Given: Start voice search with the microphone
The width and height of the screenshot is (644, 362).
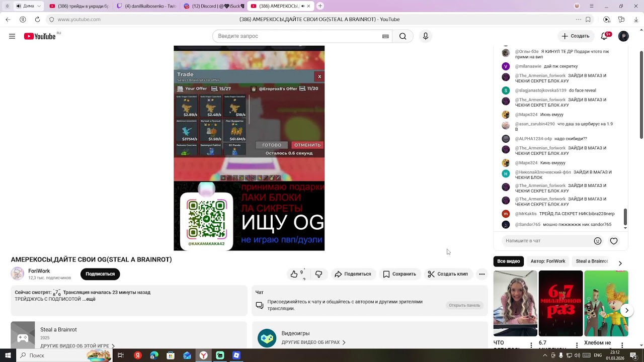Looking at the screenshot, I should [x=426, y=36].
